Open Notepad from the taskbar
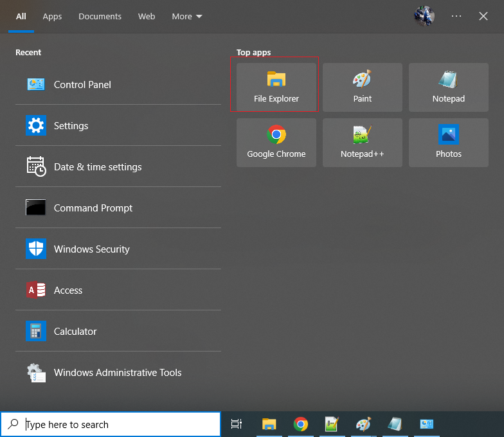Viewport: 504px width, 437px height. [x=395, y=424]
